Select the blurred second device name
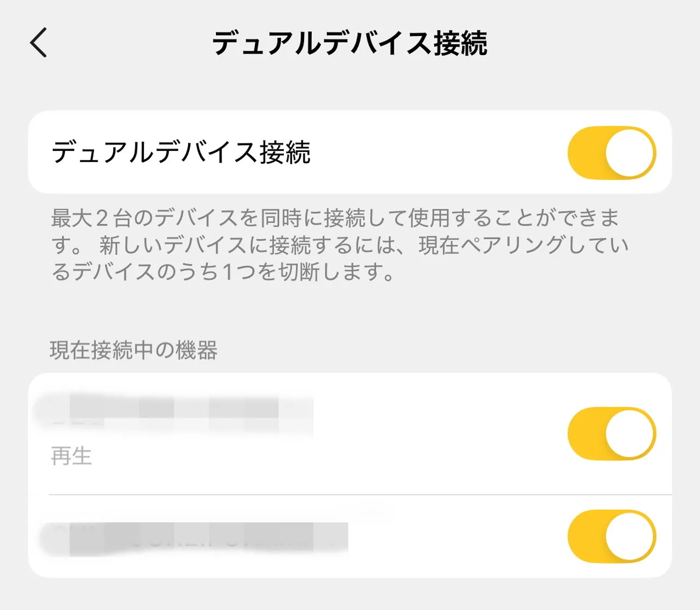Viewport: 700px width, 610px height. (x=197, y=537)
